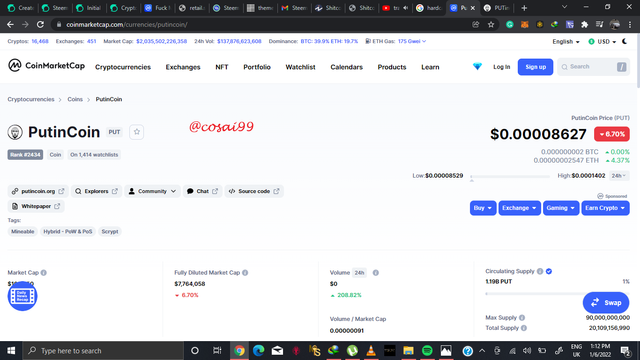Go to Coins breadcrumb
Image resolution: width=640 pixels, height=360 pixels.
[75, 99]
